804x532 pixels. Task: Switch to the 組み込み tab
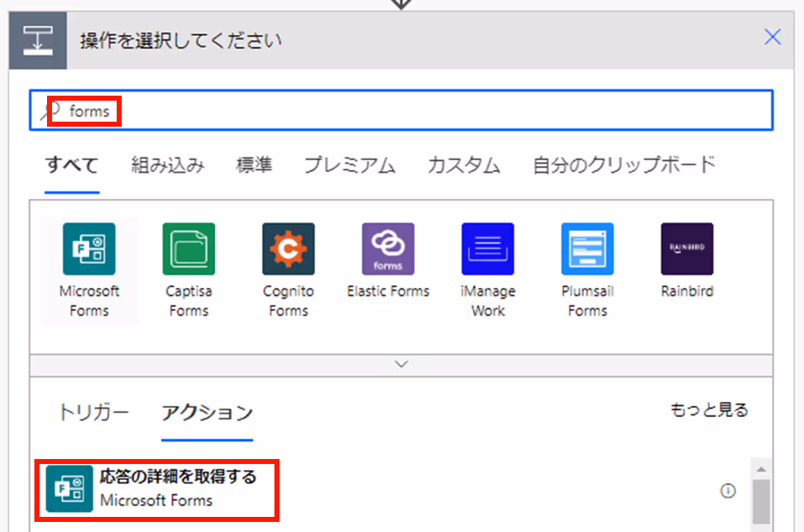(167, 165)
